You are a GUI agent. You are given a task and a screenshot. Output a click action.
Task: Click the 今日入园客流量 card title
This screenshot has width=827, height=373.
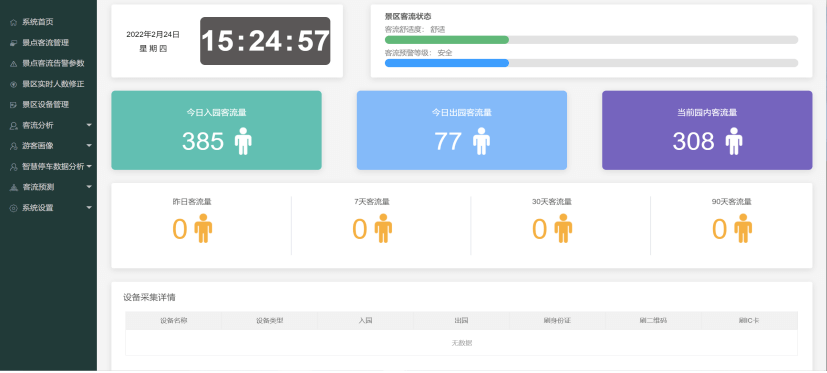[216, 112]
